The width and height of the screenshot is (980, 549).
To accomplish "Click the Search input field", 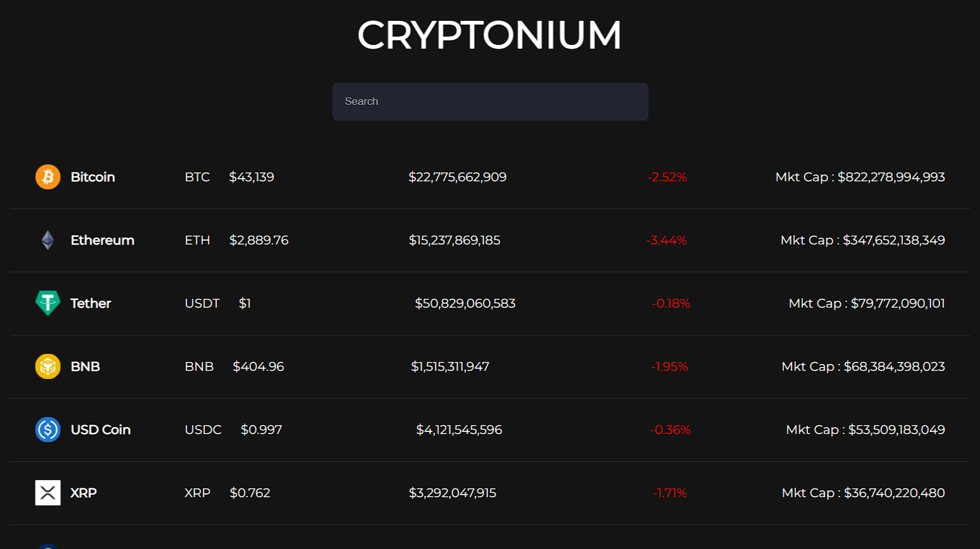I will 490,102.
